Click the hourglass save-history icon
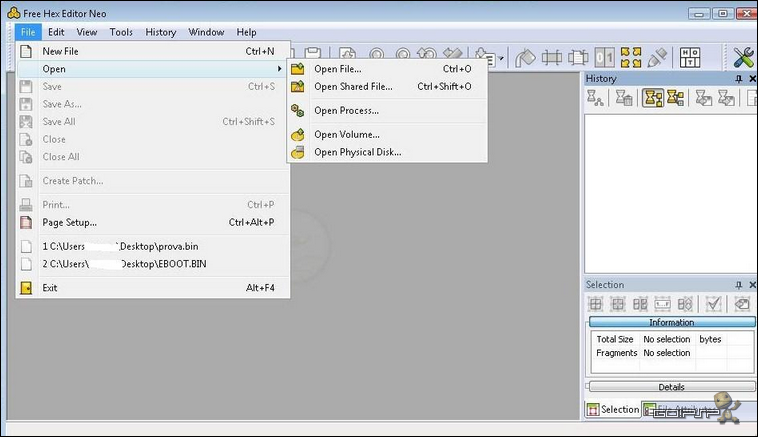 point(703,98)
